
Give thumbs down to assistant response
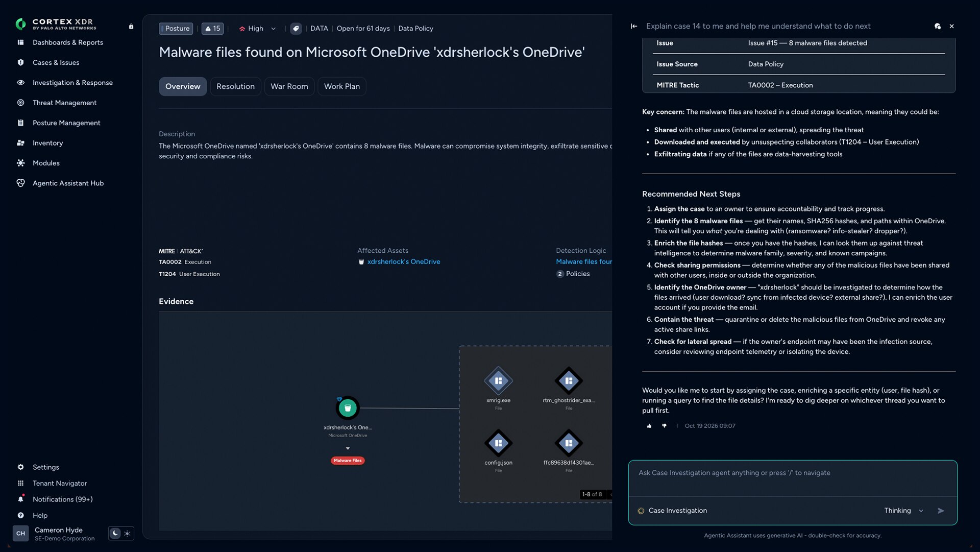tap(664, 426)
